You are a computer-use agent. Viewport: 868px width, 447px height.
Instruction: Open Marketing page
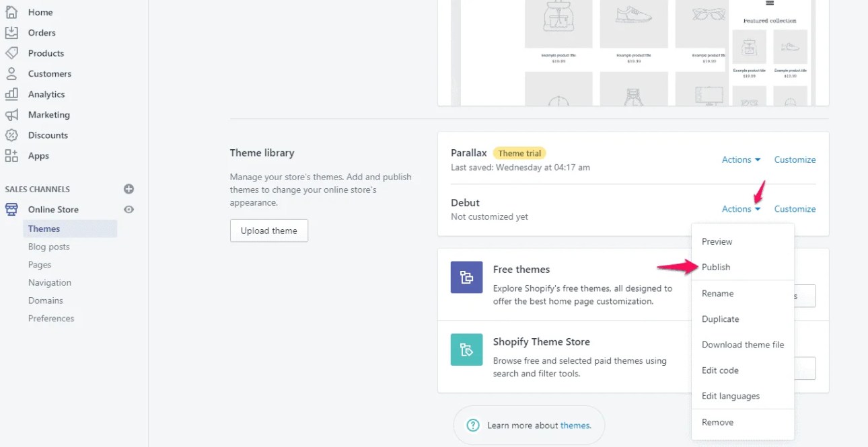point(49,115)
